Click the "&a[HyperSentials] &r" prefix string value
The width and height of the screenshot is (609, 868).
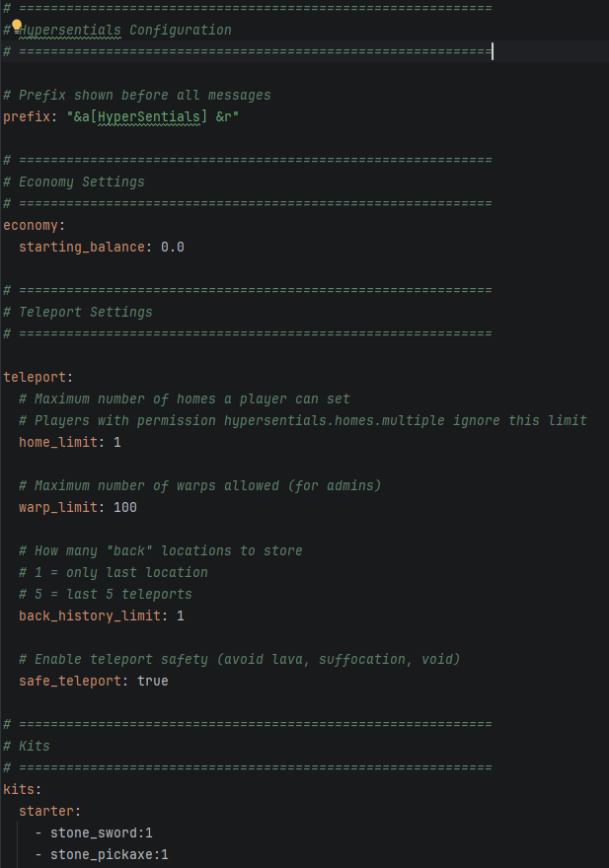pos(153,116)
